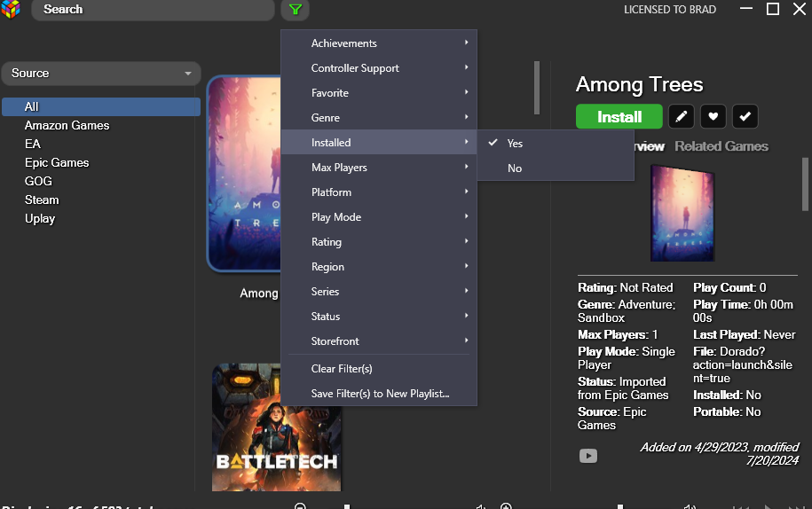Viewport: 812px width, 509px height.
Task: Select Epic Games in the source list
Action: [x=57, y=162]
